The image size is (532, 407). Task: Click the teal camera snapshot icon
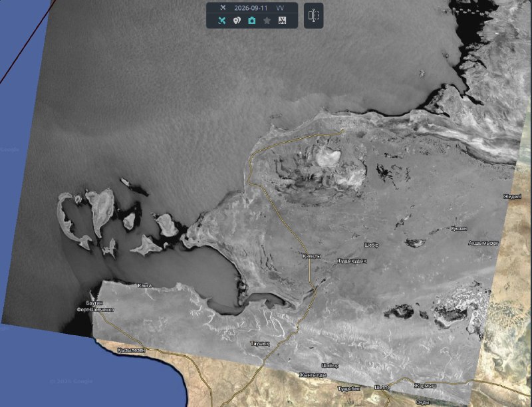click(252, 21)
